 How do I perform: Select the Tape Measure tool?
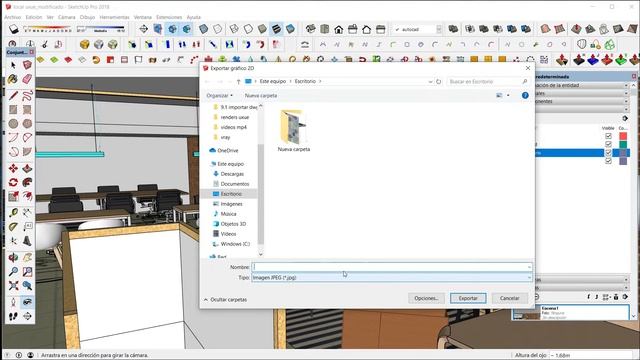pyautogui.click(x=13, y=213)
